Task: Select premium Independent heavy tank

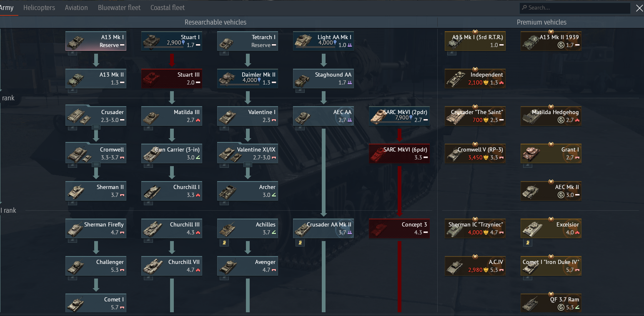Action: (x=475, y=79)
